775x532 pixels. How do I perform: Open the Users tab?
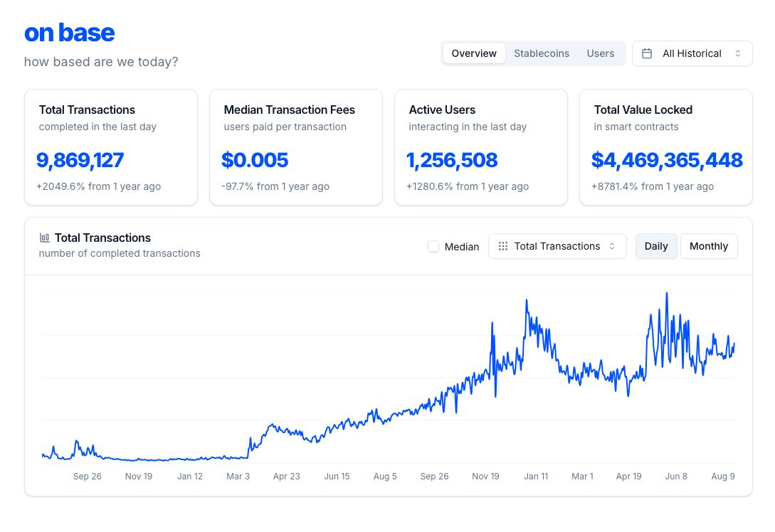(601, 53)
